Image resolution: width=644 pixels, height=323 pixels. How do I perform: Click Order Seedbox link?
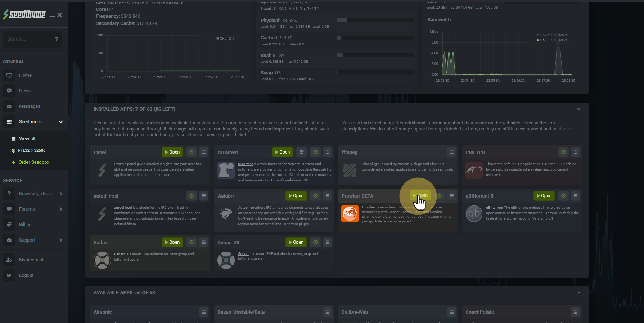point(34,162)
